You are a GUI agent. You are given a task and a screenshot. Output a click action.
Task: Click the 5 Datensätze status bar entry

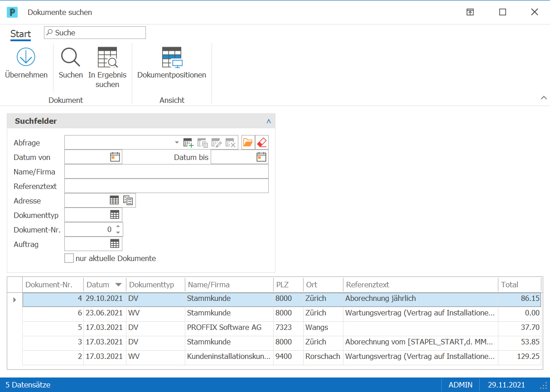28,385
